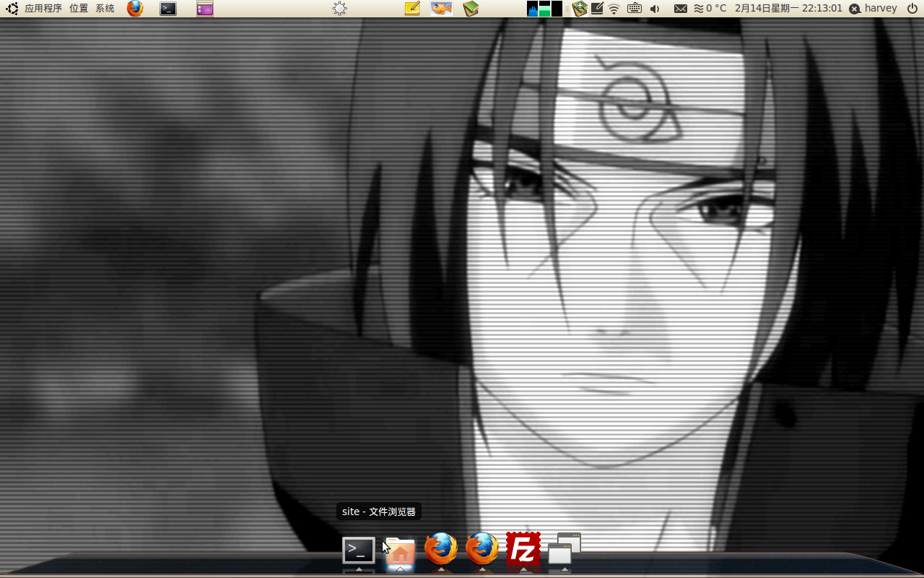Viewport: 924px width, 578px height.
Task: Launch the terminal from the top panel
Action: coord(168,9)
